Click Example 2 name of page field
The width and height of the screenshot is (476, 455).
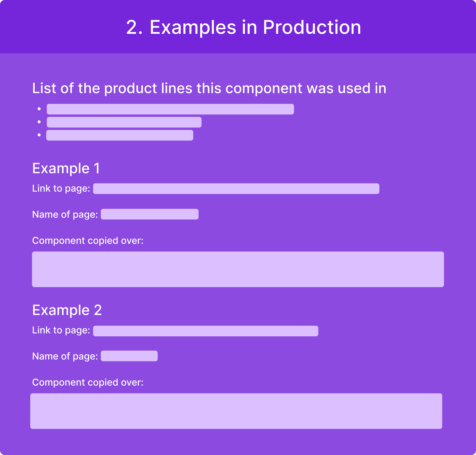tap(129, 356)
